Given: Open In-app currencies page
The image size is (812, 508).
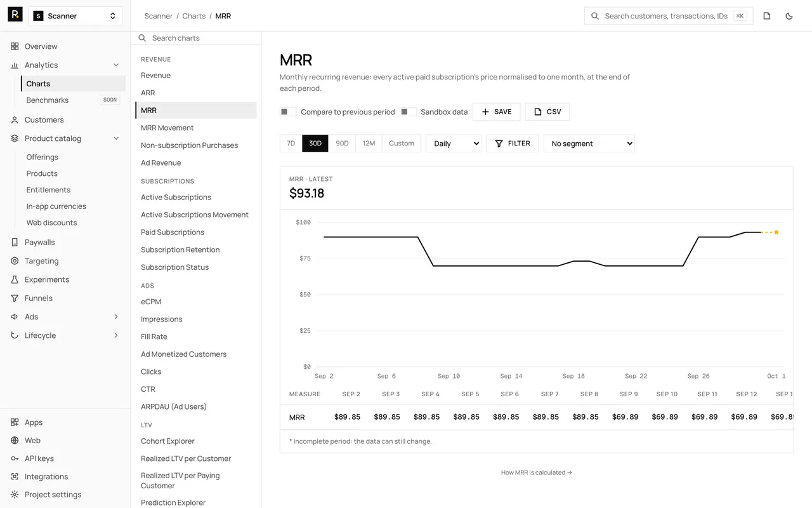Looking at the screenshot, I should pos(74,206).
